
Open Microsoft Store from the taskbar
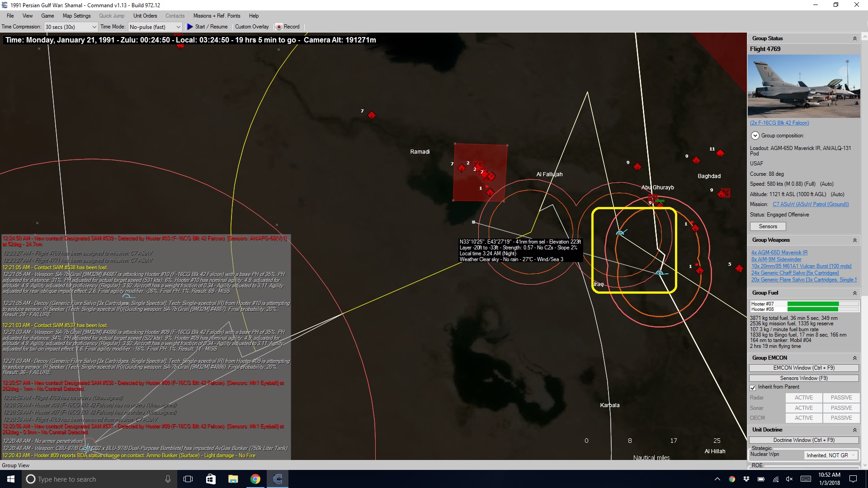[211, 479]
